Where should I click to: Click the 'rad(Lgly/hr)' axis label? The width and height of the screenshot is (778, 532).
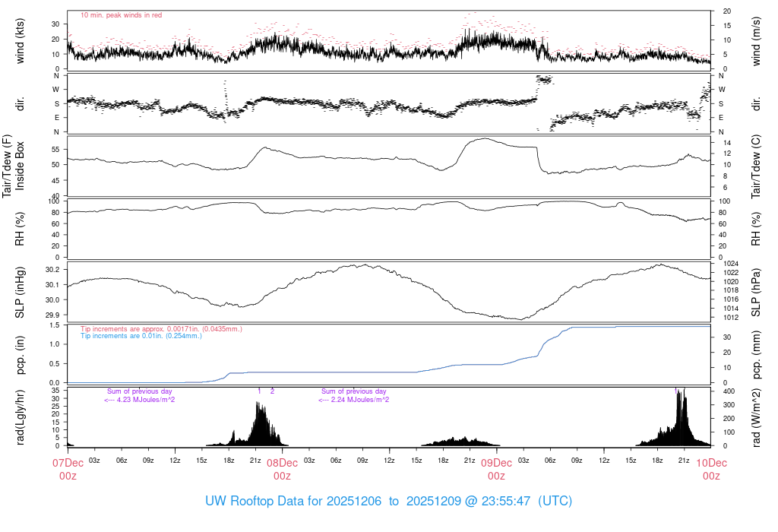[x=20, y=417]
